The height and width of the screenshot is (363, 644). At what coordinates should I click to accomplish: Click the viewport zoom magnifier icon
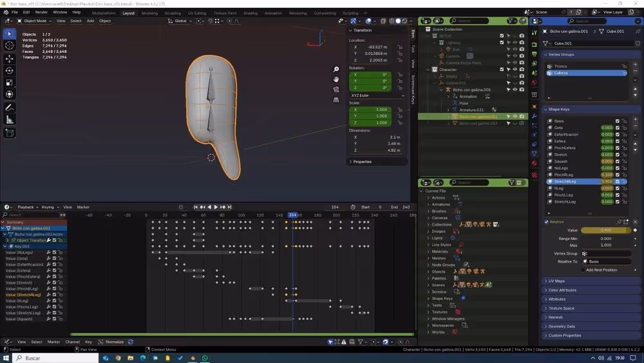click(x=336, y=69)
